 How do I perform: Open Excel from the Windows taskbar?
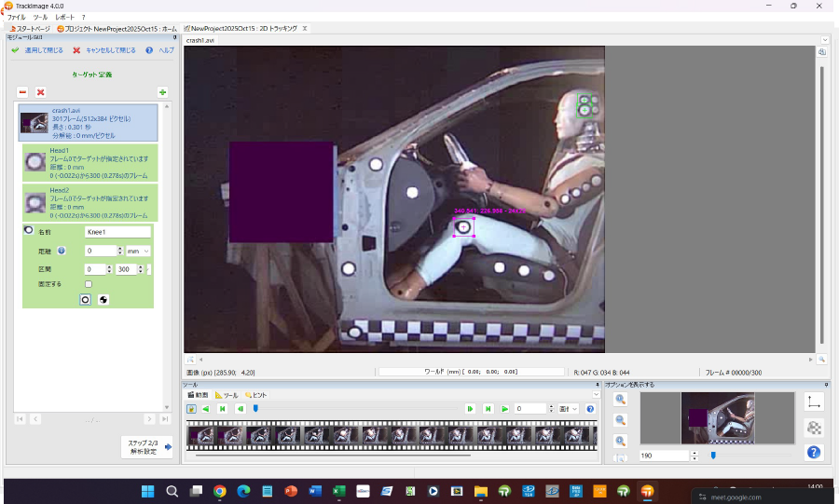click(339, 491)
